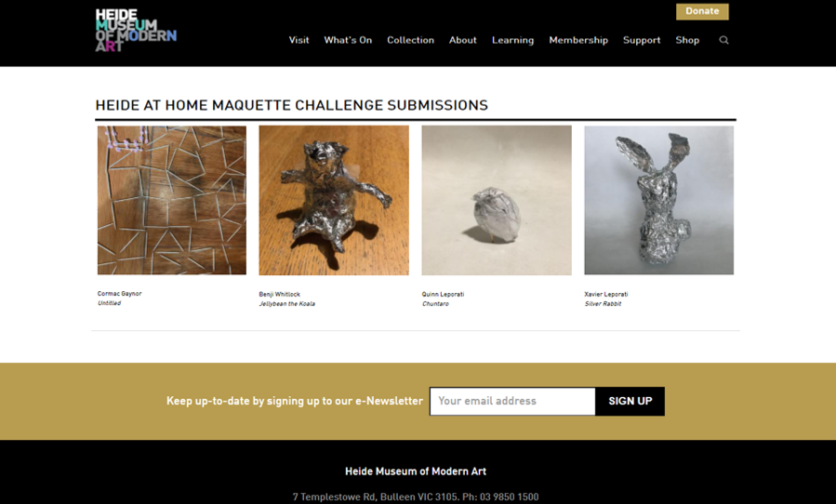Click the gold Donate button

pos(702,11)
